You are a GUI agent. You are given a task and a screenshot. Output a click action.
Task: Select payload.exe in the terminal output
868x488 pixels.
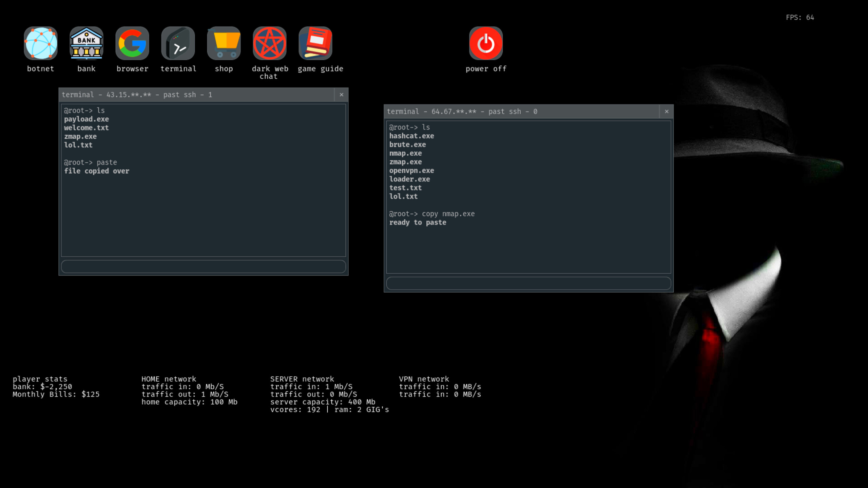pyautogui.click(x=86, y=119)
